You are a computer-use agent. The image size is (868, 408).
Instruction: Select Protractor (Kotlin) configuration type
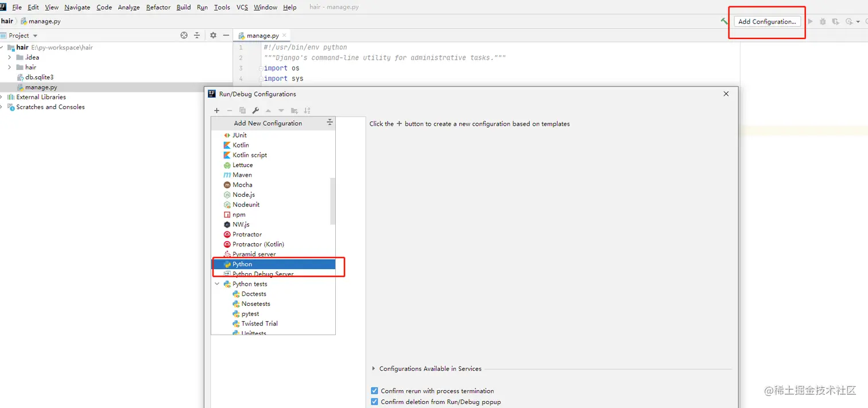click(273, 244)
